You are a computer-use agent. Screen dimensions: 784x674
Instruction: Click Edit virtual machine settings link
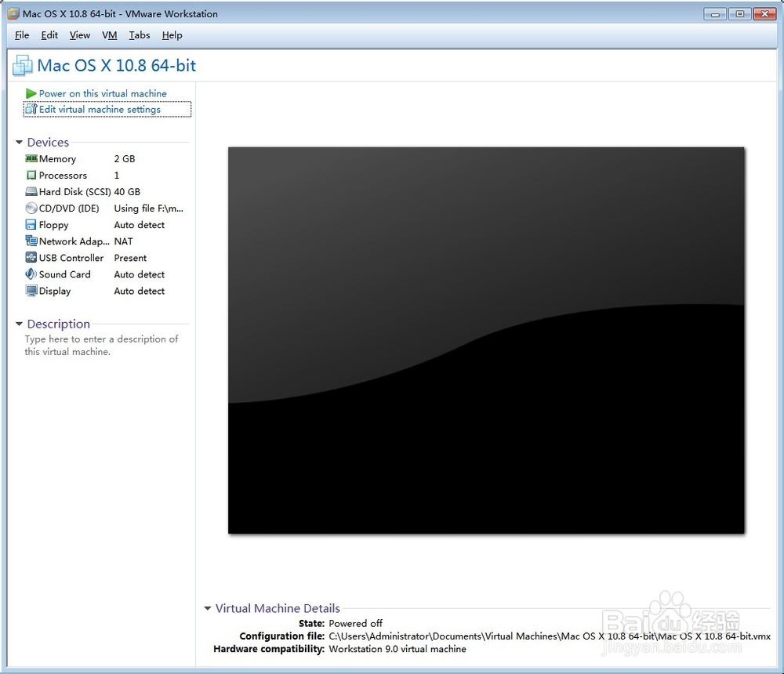pos(100,109)
